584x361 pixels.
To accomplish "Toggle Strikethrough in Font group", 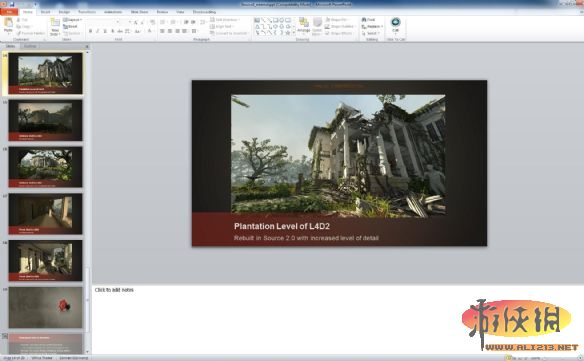I will pos(120,31).
